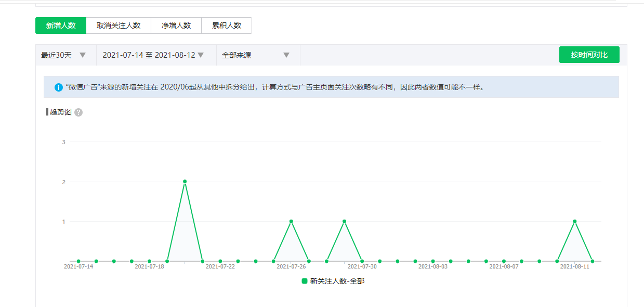The height and width of the screenshot is (307, 644).
Task: Select the peak data point above 2021-08-11
Action: click(x=574, y=221)
